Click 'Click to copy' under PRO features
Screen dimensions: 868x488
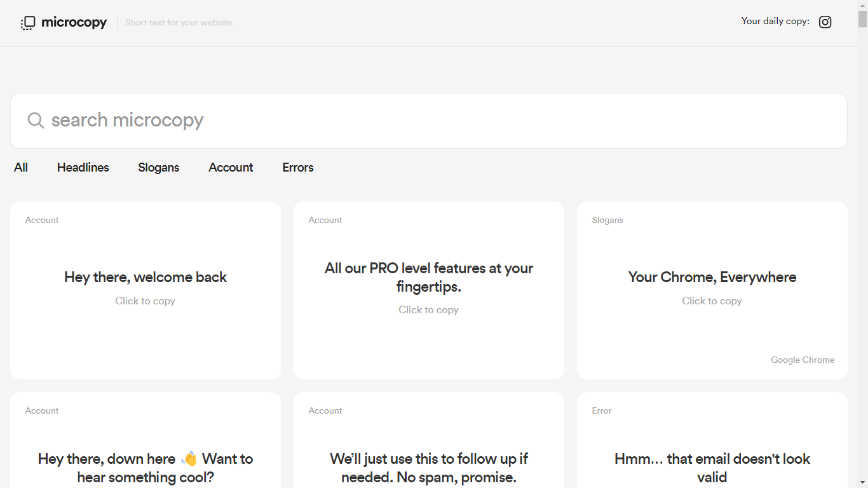coord(429,310)
